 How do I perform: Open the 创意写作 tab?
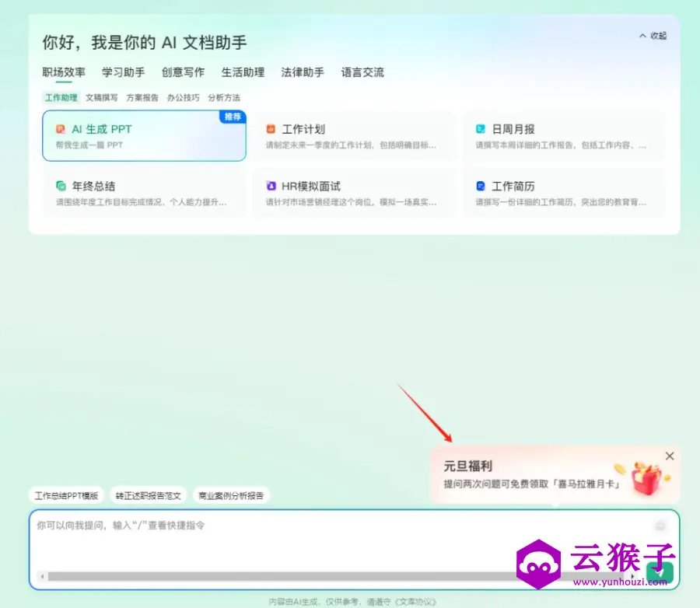[x=183, y=72]
